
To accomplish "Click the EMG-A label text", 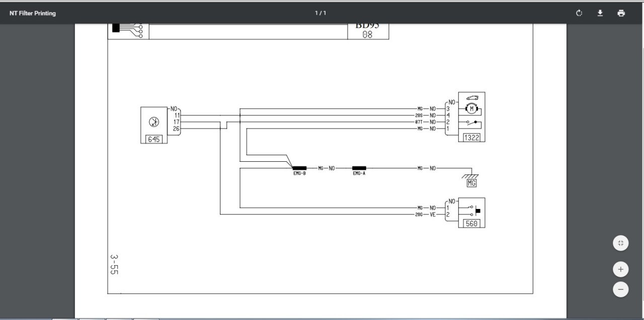I will [x=359, y=174].
